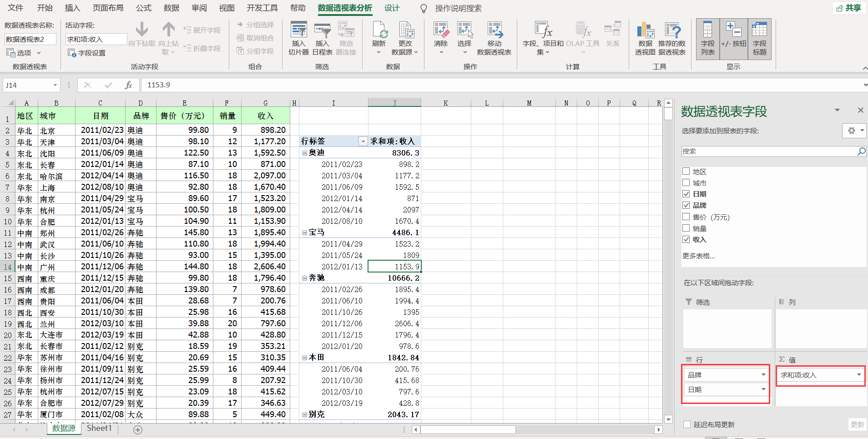The image size is (868, 439).
Task: Collapse the 本田 pivot group
Action: (x=304, y=358)
